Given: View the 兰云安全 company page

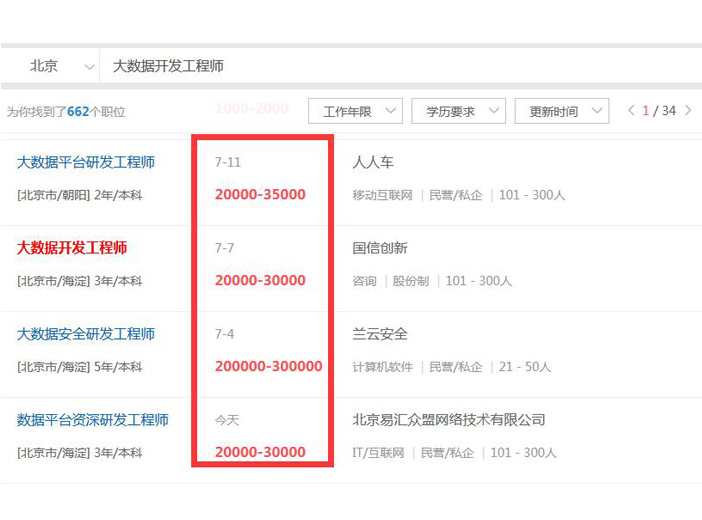Looking at the screenshot, I should 380,334.
